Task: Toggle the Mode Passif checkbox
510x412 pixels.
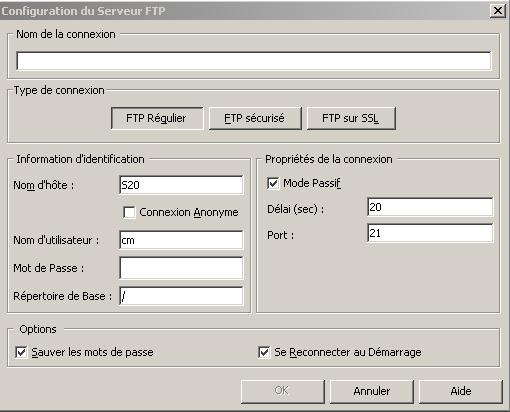Action: [x=273, y=183]
